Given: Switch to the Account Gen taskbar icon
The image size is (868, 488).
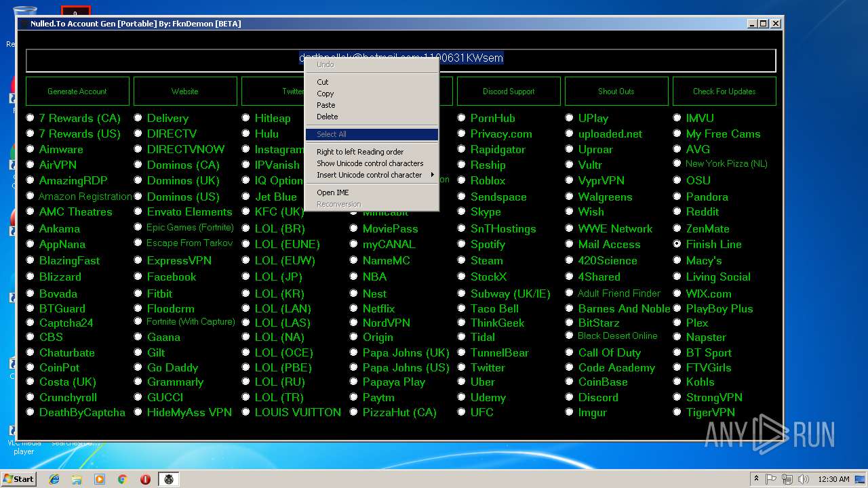Looking at the screenshot, I should (x=169, y=479).
